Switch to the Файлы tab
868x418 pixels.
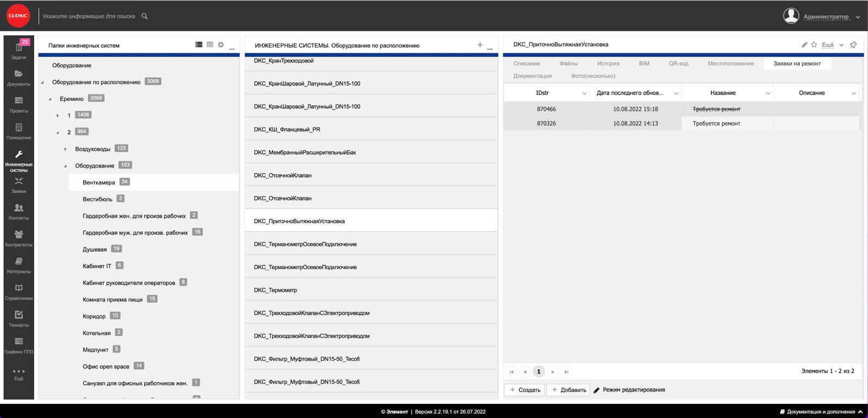pyautogui.click(x=569, y=64)
